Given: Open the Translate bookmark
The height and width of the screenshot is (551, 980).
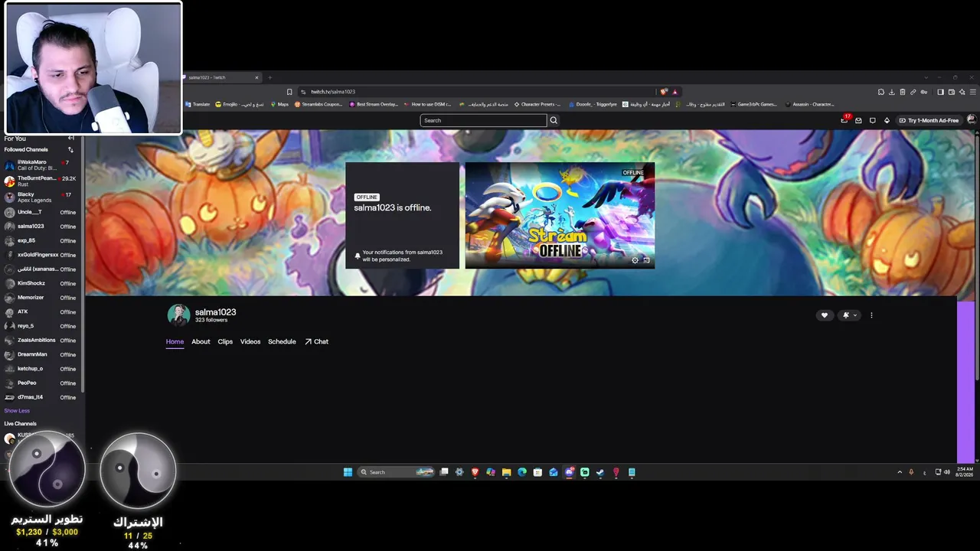Looking at the screenshot, I should coord(198,104).
